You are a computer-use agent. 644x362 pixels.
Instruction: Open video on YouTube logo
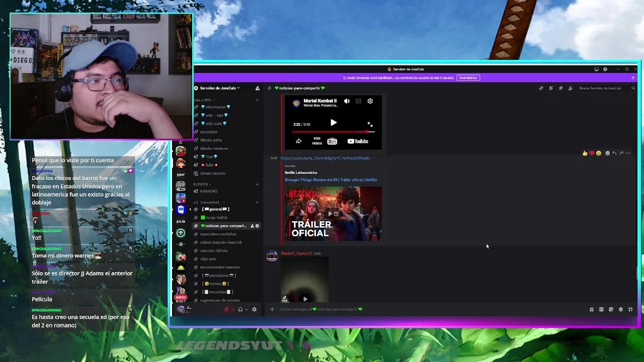[358, 141]
